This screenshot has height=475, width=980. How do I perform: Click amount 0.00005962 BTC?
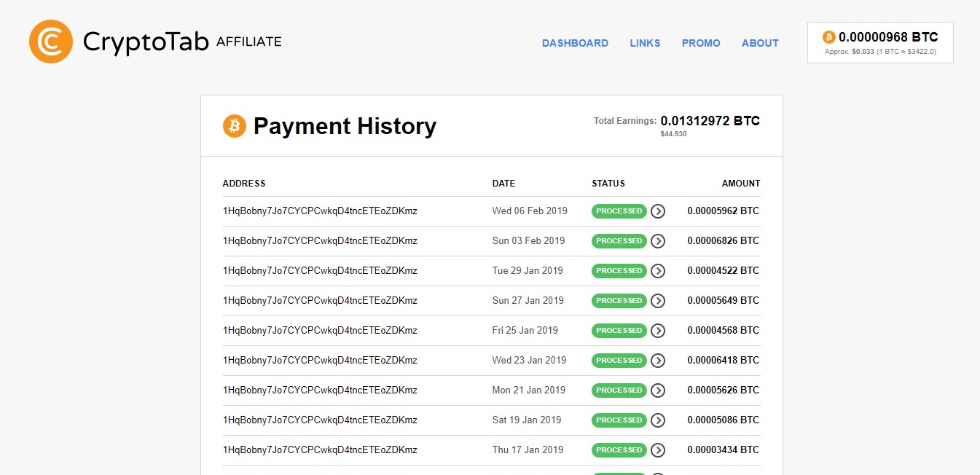tap(723, 211)
